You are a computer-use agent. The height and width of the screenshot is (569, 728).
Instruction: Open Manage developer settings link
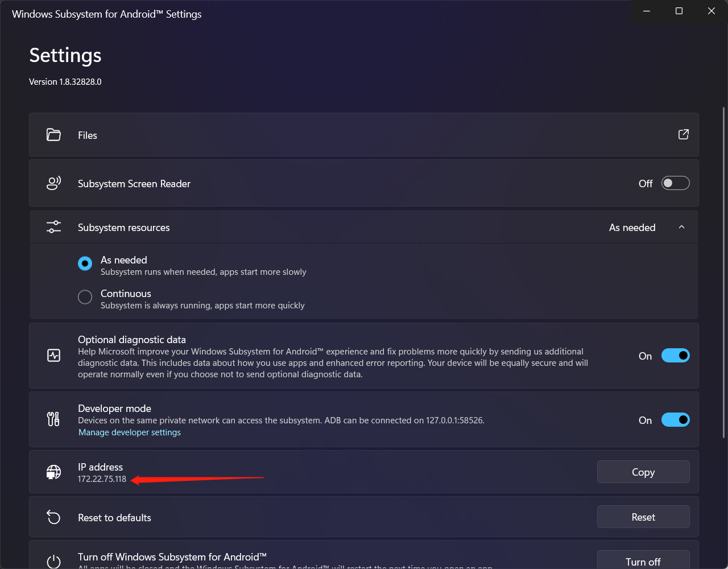(x=130, y=432)
